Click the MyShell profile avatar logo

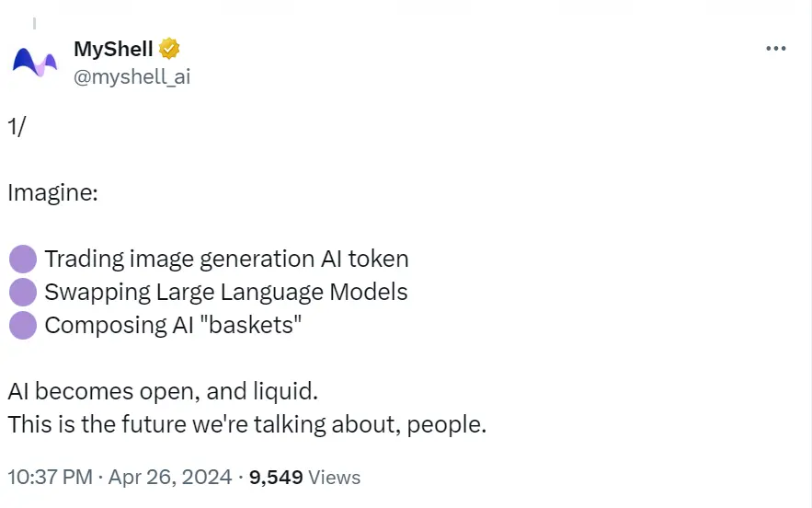pos(35,61)
